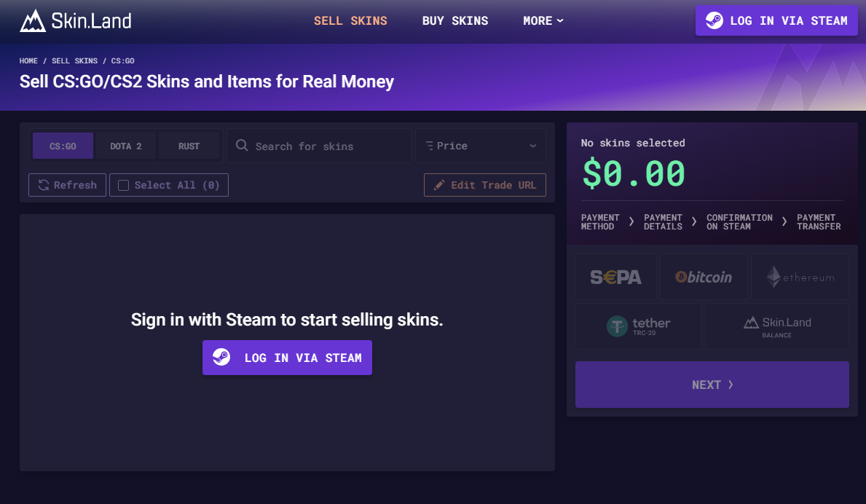866x504 pixels.
Task: Toggle selection of all zero items
Action: click(168, 185)
